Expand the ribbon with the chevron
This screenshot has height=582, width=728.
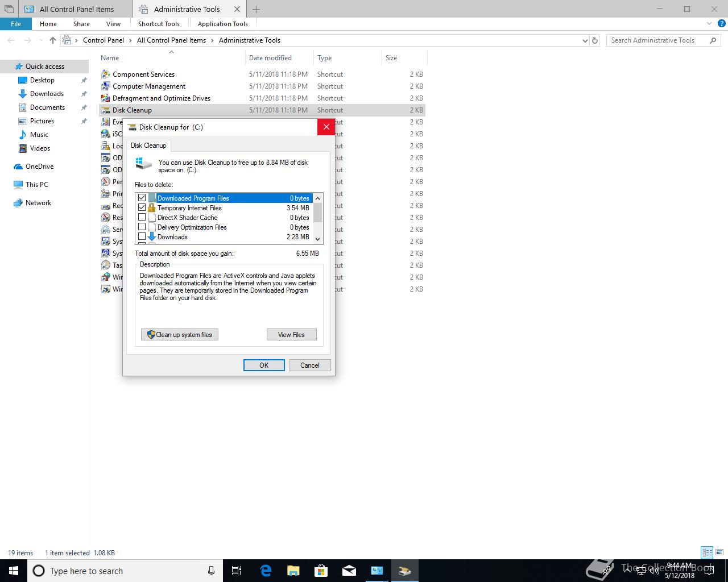709,24
